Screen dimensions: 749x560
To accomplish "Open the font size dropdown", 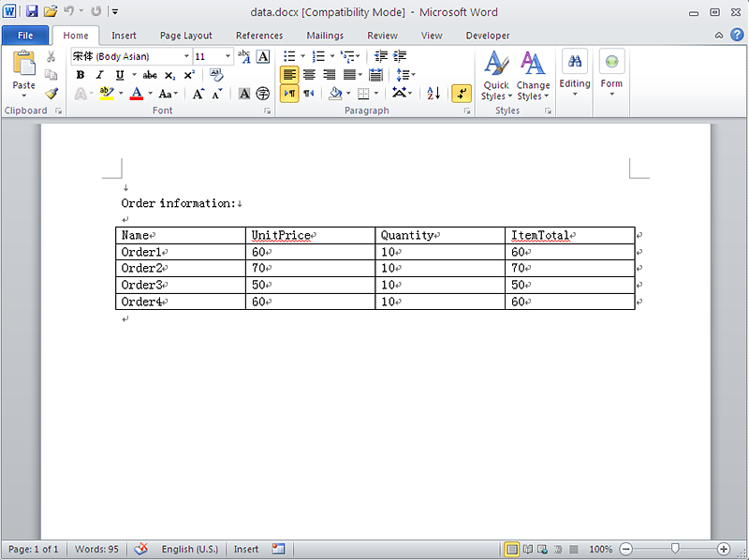I will [x=228, y=56].
